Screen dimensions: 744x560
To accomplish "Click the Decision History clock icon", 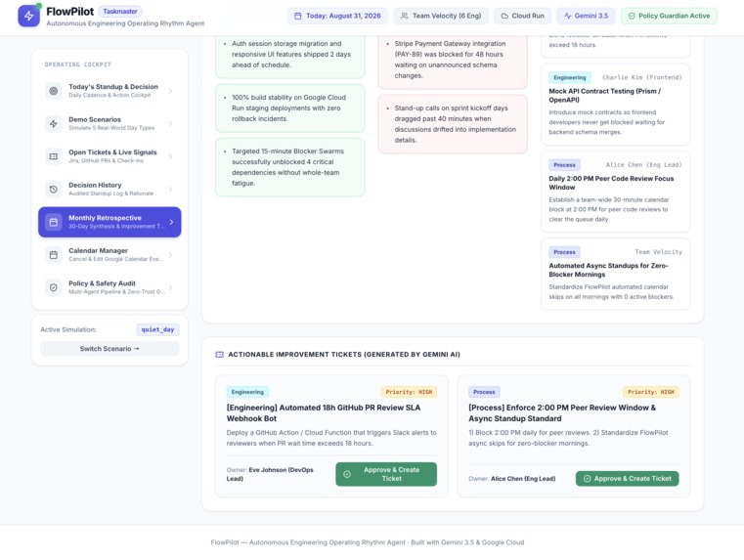I will [x=54, y=189].
